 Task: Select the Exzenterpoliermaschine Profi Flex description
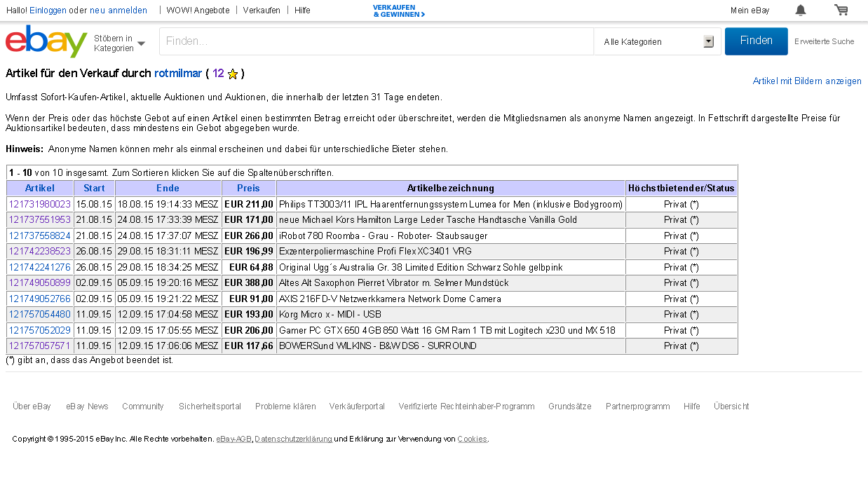pos(375,252)
